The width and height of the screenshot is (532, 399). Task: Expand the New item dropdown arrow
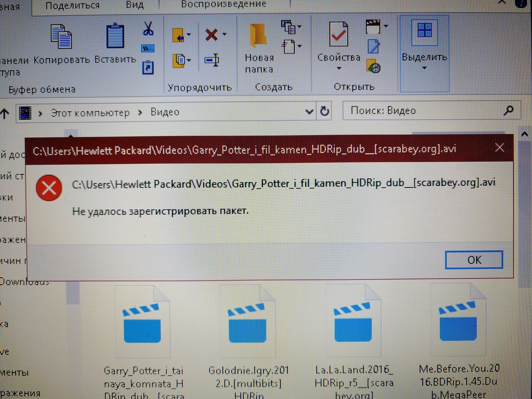299,27
